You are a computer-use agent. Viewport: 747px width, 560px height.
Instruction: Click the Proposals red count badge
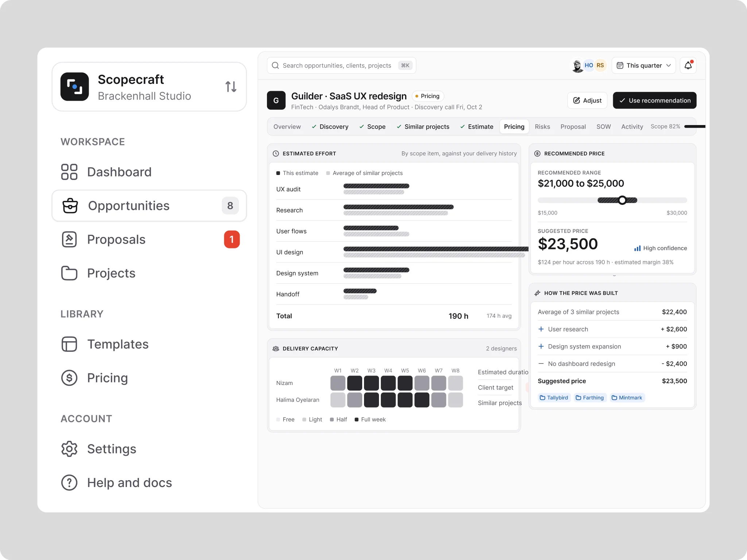[x=232, y=240]
